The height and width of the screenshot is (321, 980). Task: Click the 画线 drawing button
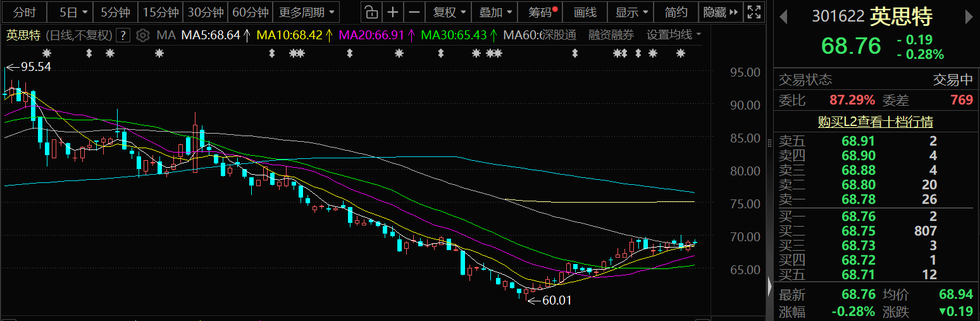[585, 12]
